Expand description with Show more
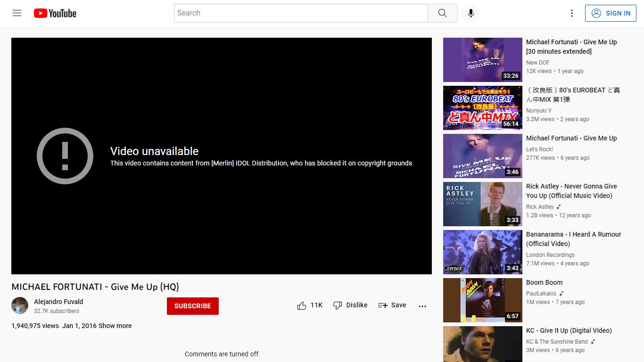The width and height of the screenshot is (644, 362). tap(115, 326)
